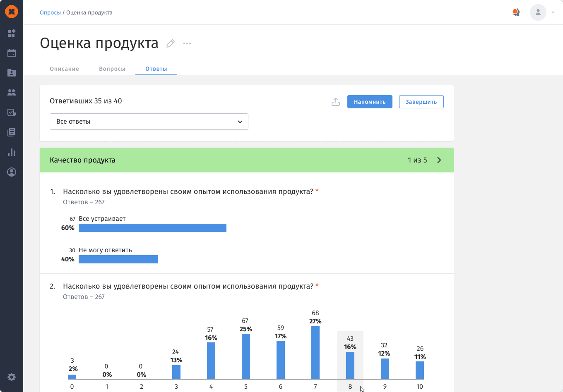563x392 pixels.
Task: Open the Teams section in the sidebar
Action: coord(12,93)
